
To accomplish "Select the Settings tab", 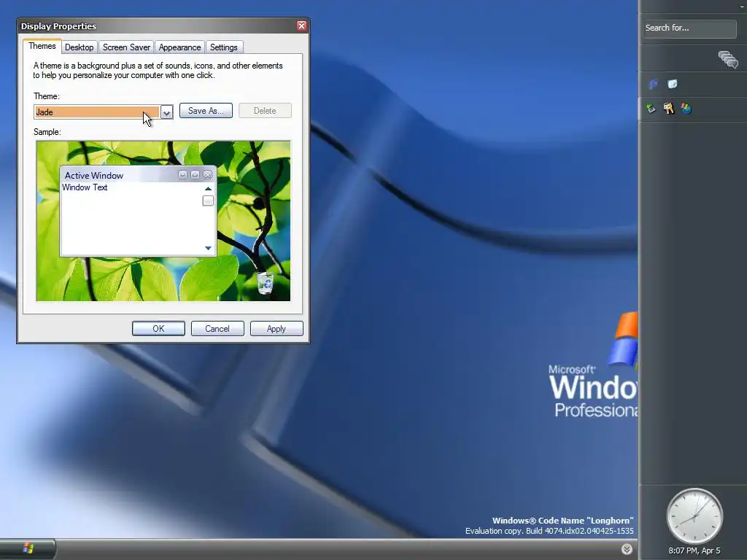I will pos(224,47).
